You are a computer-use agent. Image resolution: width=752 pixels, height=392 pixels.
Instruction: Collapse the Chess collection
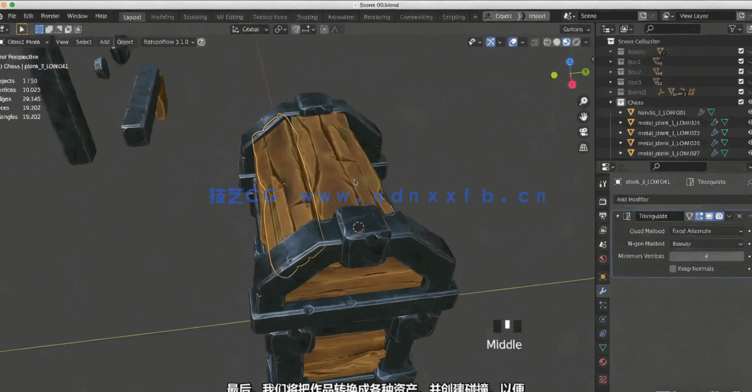pyautogui.click(x=611, y=102)
